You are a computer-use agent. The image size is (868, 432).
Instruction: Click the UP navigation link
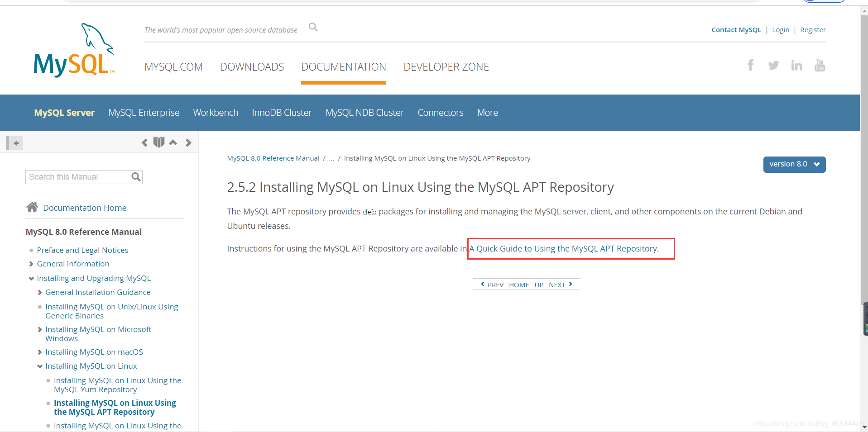pos(539,285)
